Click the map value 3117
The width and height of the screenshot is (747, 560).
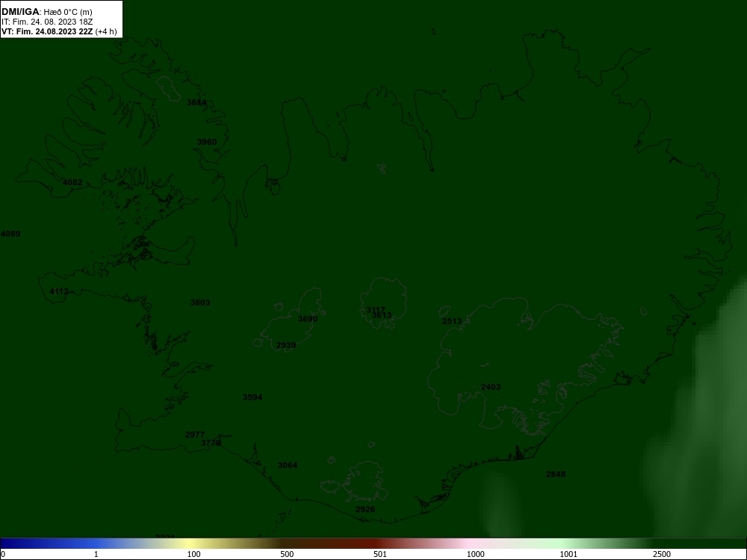pyautogui.click(x=376, y=310)
